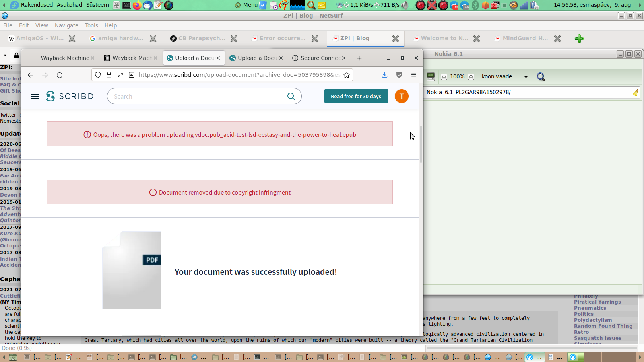The height and width of the screenshot is (362, 644).
Task: Open Sasquatch Issues category link
Action: (x=598, y=338)
